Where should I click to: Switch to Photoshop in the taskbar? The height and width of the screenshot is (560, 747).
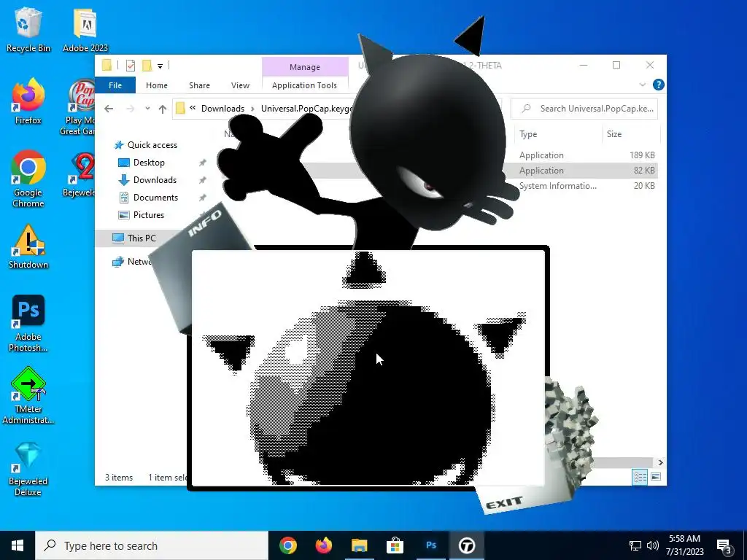431,545
